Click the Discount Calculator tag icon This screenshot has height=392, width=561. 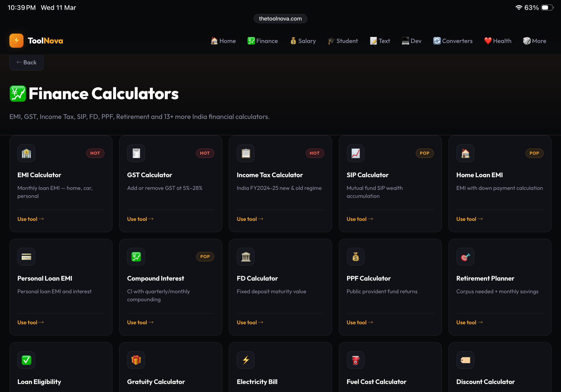465,360
